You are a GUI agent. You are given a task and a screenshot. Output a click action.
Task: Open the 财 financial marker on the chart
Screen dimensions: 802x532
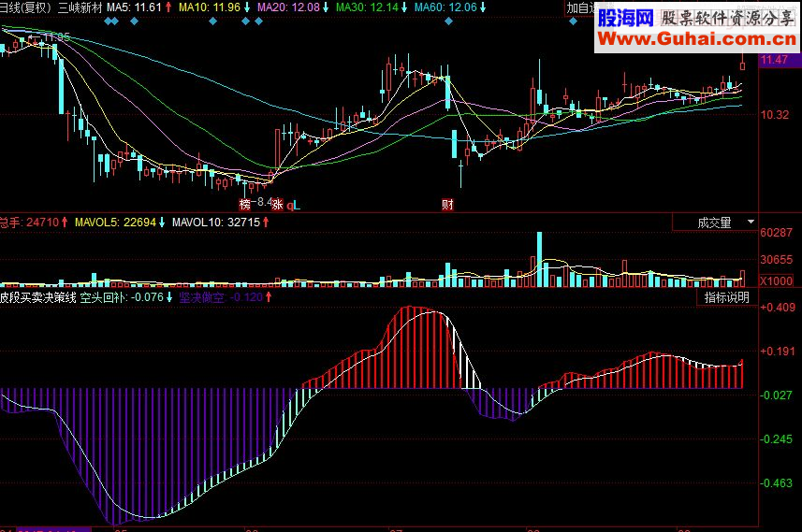click(x=447, y=205)
